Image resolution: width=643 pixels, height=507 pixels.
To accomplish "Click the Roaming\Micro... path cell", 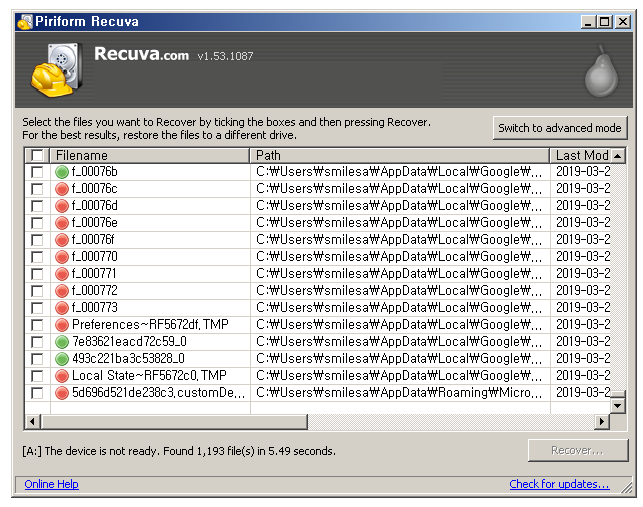I will 400,393.
